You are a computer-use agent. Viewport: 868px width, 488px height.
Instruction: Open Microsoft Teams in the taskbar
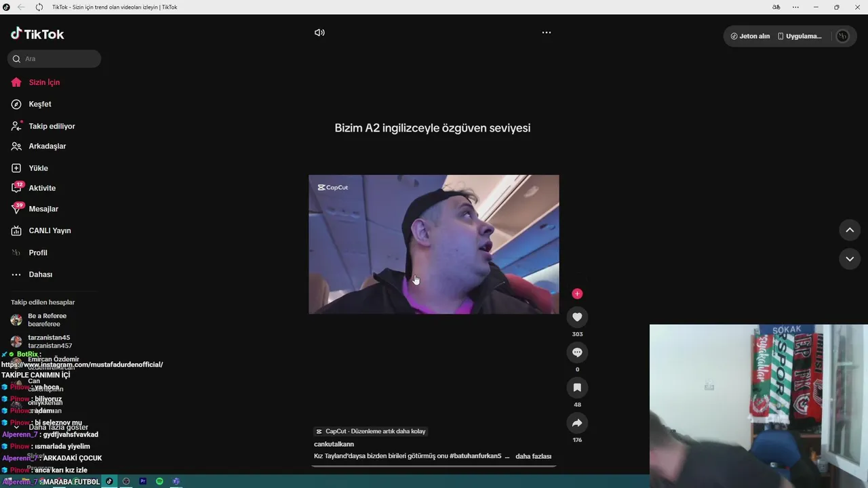tap(176, 481)
